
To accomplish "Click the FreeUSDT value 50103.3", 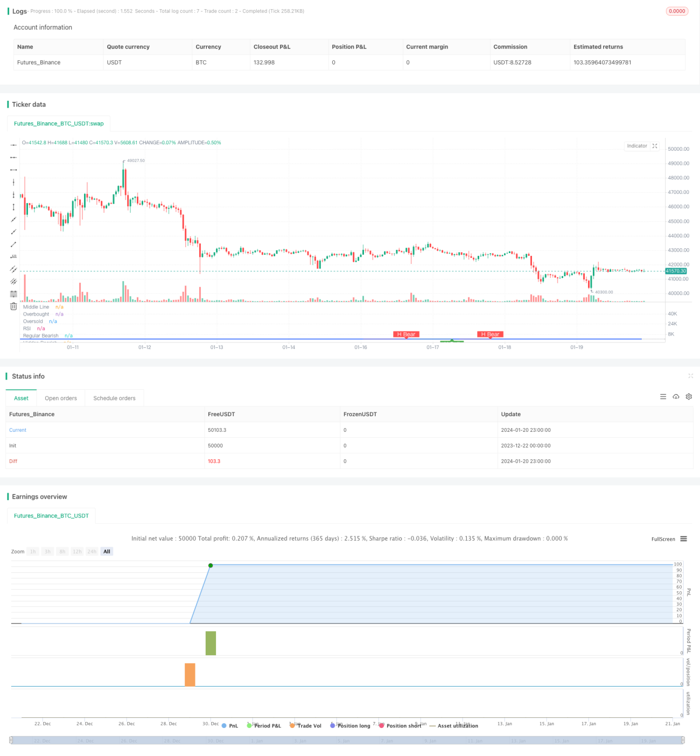I will 217,430.
